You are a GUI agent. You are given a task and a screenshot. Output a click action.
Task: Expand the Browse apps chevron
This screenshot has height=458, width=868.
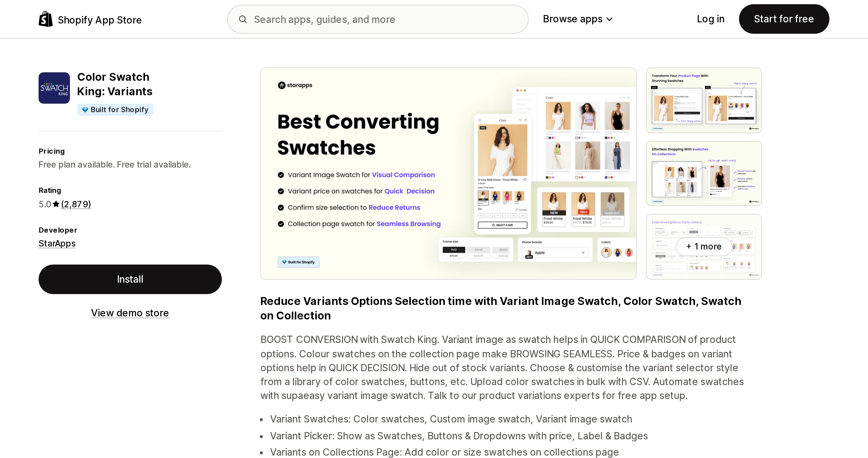click(609, 20)
